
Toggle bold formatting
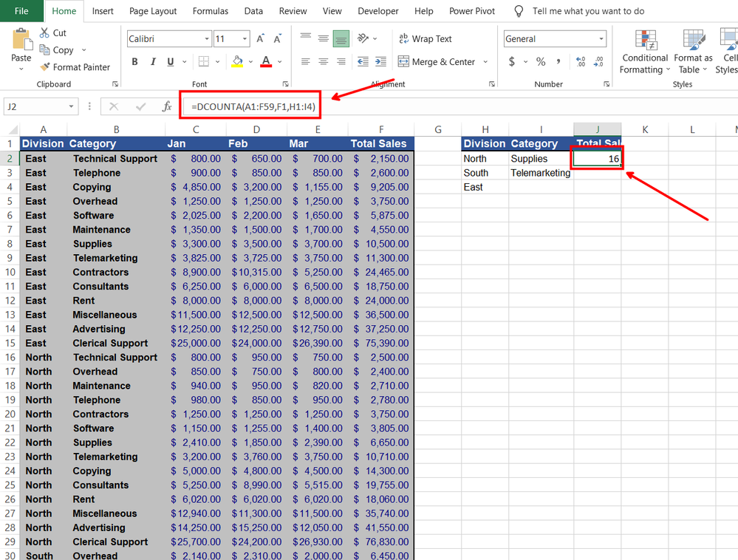[134, 62]
